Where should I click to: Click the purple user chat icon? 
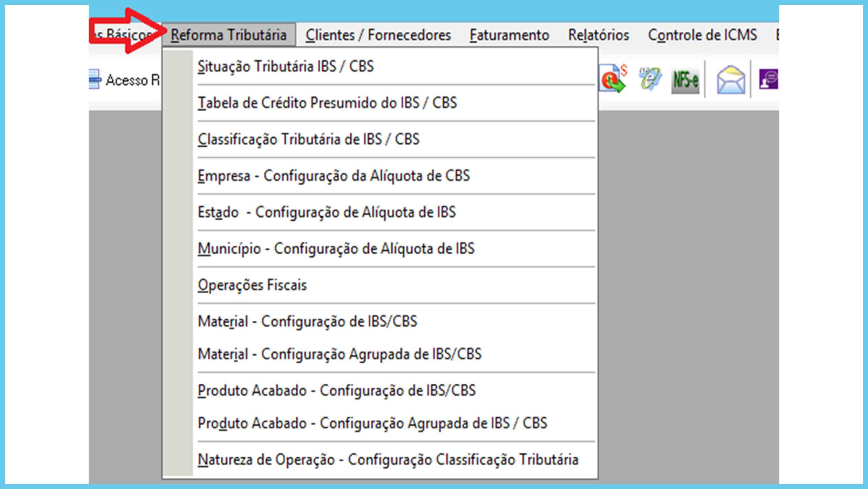click(x=769, y=79)
